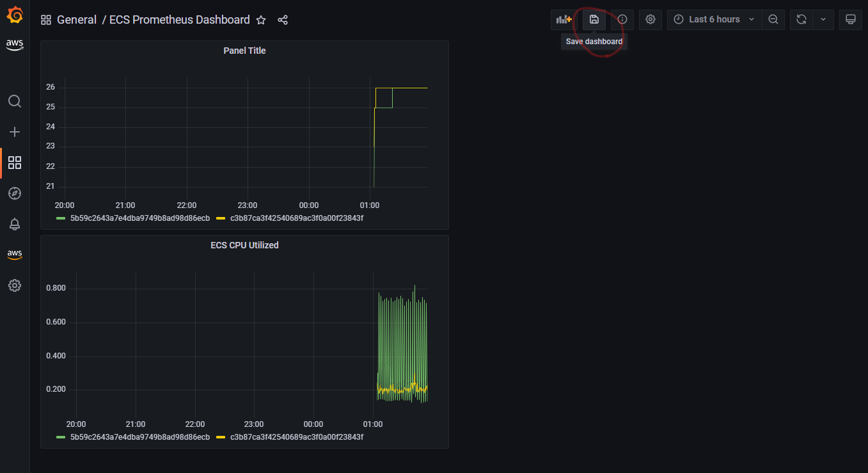Open the Grafana home logo
Screen dimensions: 868x473
[15, 14]
